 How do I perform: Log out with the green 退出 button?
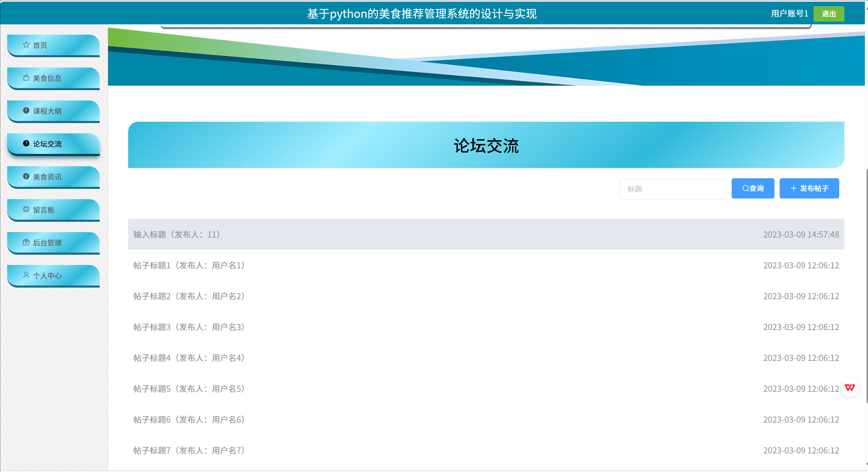coord(829,14)
